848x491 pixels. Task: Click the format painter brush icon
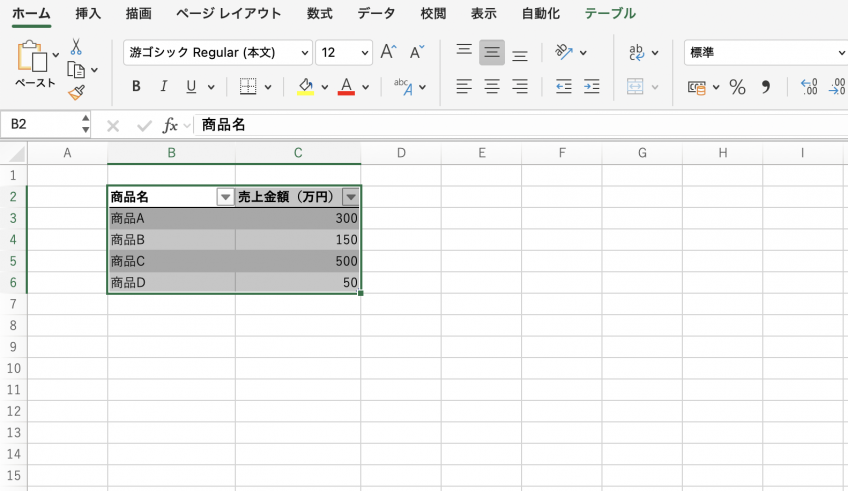(76, 92)
